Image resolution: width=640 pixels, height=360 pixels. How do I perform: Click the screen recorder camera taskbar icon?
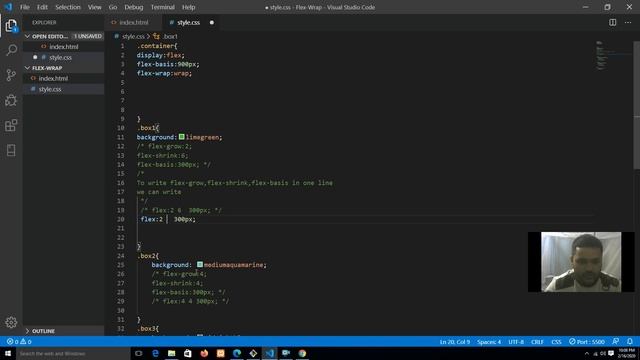click(286, 353)
